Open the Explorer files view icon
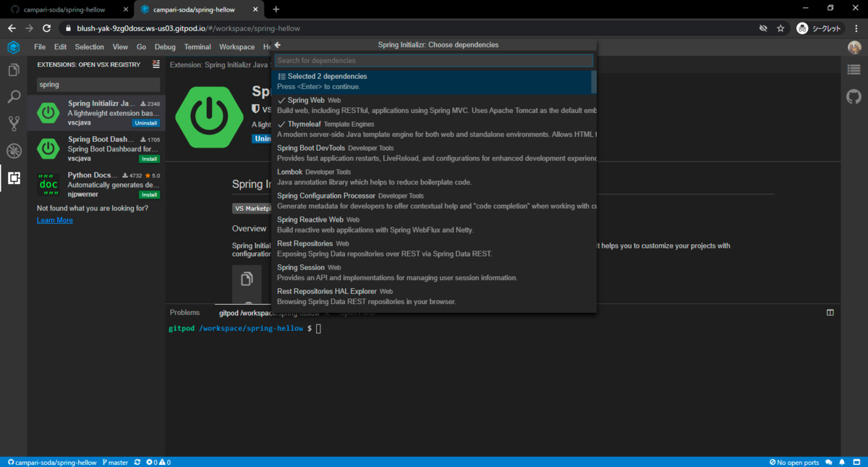Viewport: 868px width, 467px height. [x=13, y=70]
